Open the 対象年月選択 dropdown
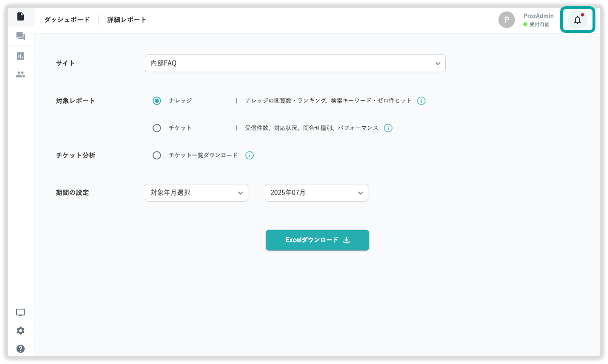608x364 pixels. pos(196,193)
